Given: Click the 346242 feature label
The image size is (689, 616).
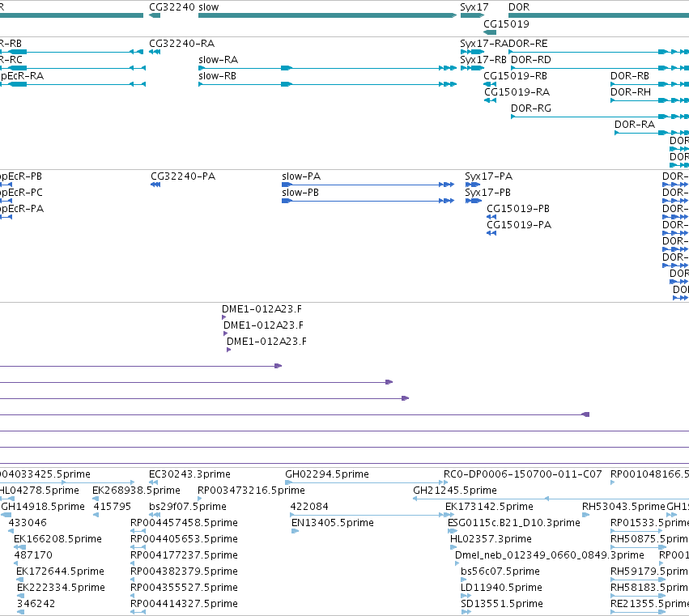Looking at the screenshot, I should (36, 605).
